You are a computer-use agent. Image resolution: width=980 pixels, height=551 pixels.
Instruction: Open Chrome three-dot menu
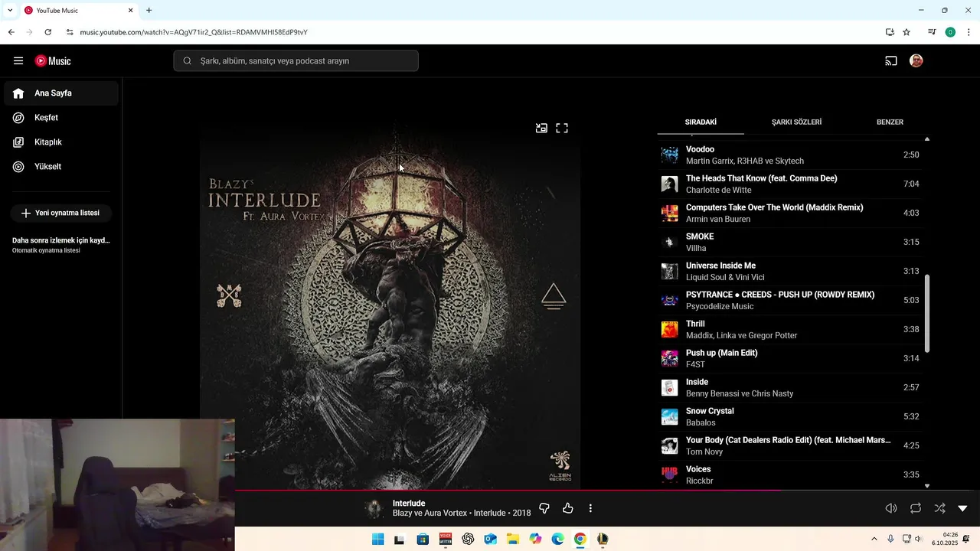click(x=969, y=32)
